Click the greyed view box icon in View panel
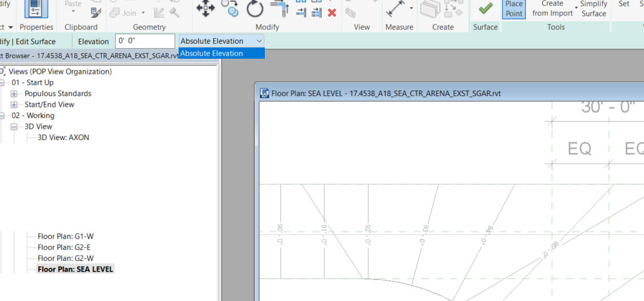The image size is (644, 301). pyautogui.click(x=350, y=12)
